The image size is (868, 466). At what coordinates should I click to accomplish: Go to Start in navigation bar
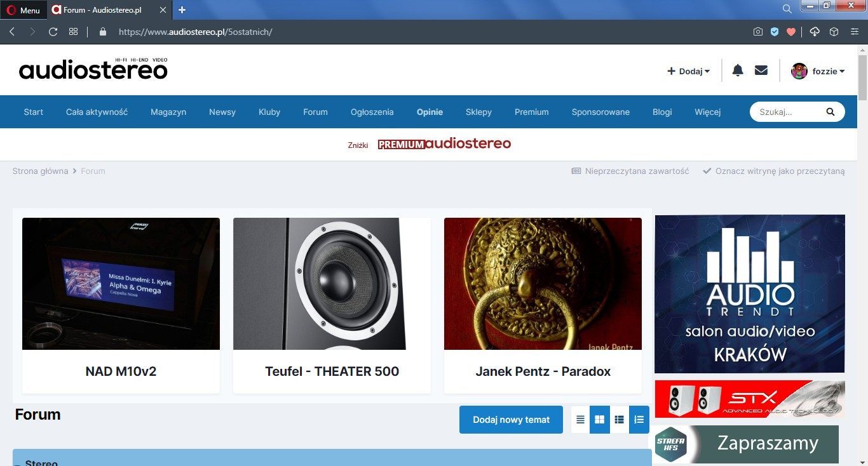pos(34,112)
